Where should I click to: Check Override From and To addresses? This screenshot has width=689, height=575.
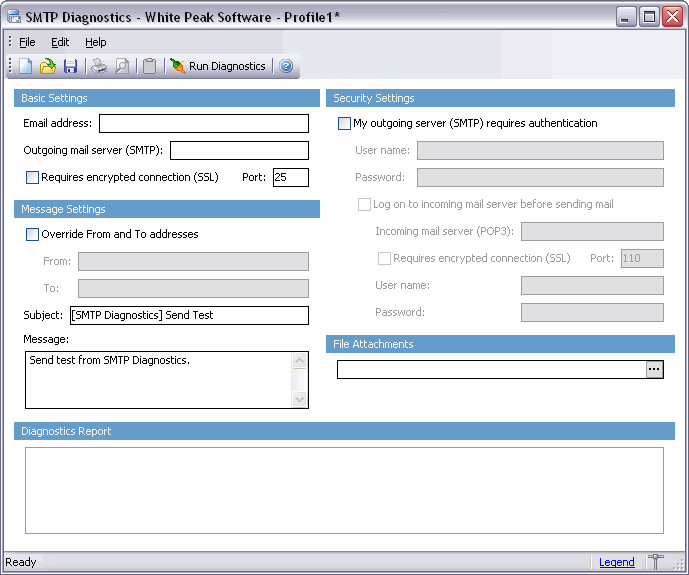(x=33, y=235)
